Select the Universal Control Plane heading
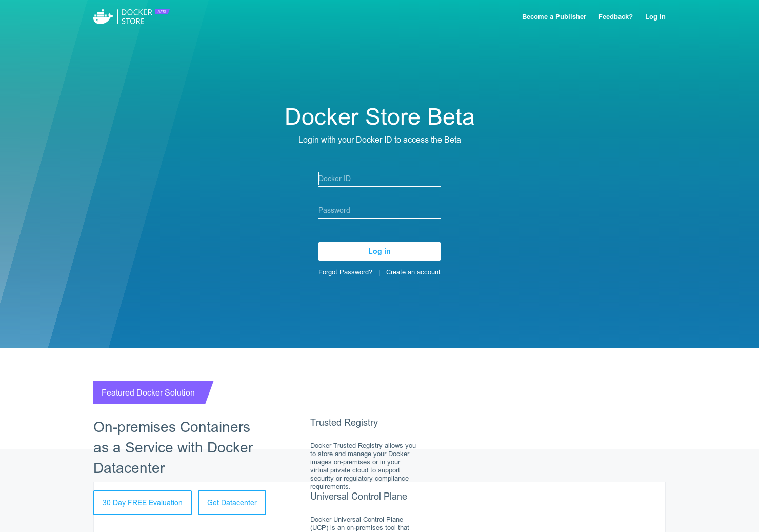Screen dimensions: 759x532 click(358, 496)
